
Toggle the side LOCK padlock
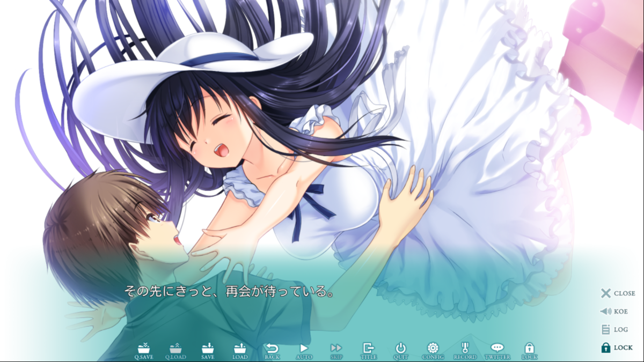617,348
